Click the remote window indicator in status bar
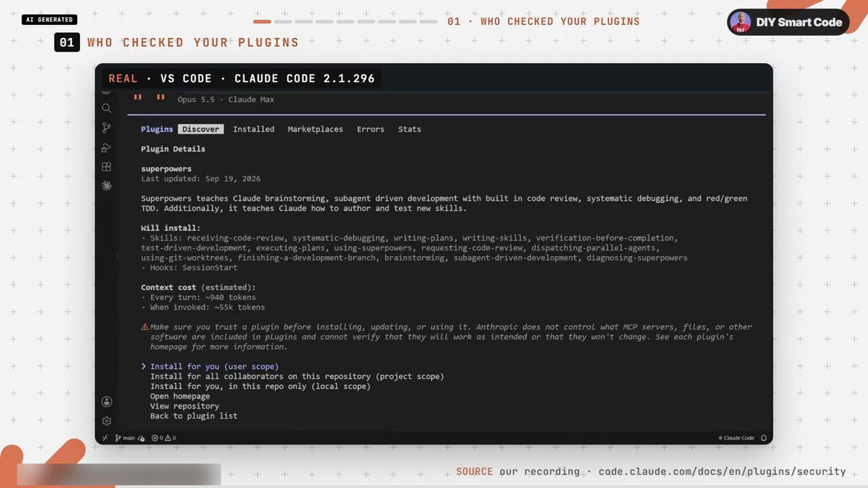 tap(104, 438)
